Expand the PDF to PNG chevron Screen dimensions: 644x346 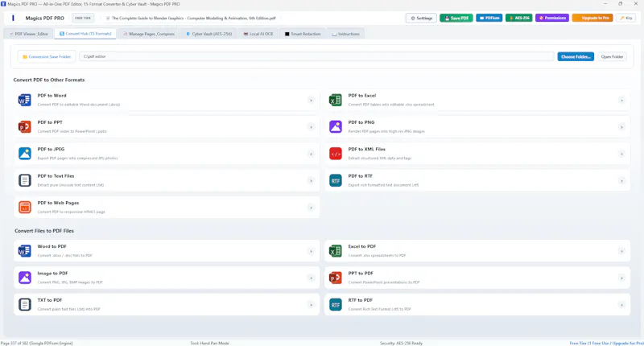(x=621, y=127)
